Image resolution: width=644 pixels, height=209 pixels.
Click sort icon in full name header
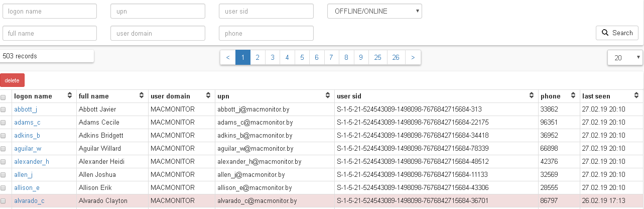(x=142, y=96)
